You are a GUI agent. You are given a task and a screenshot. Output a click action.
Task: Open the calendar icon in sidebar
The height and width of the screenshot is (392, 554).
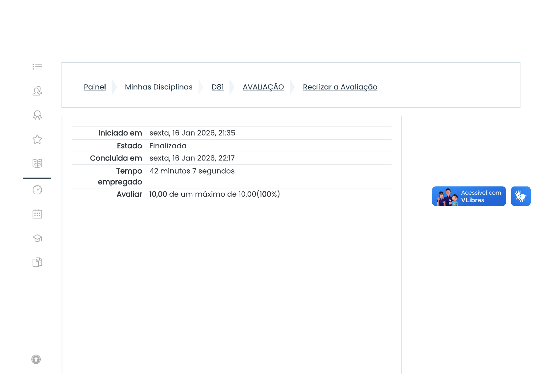[x=37, y=214]
